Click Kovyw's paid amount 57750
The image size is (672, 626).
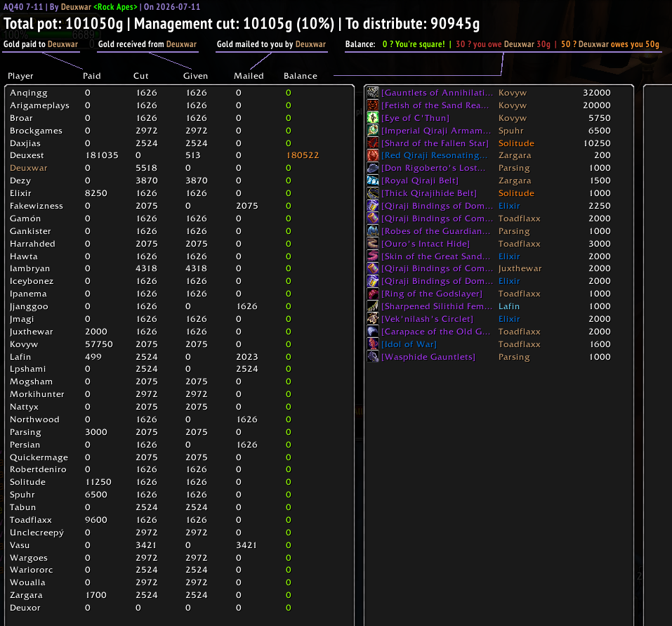(99, 344)
